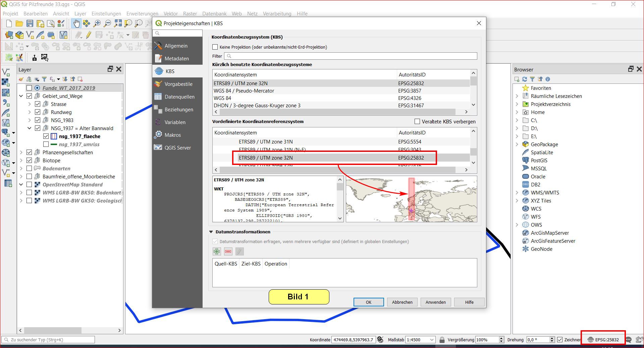Collapse the Datumstransformationen section
Image resolution: width=644 pixels, height=348 pixels.
pos(211,232)
